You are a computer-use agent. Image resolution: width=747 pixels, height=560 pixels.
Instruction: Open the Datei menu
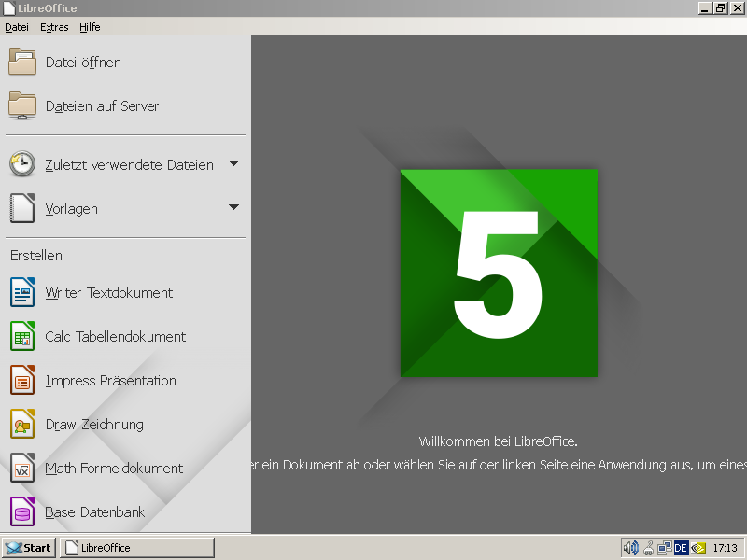pyautogui.click(x=17, y=27)
